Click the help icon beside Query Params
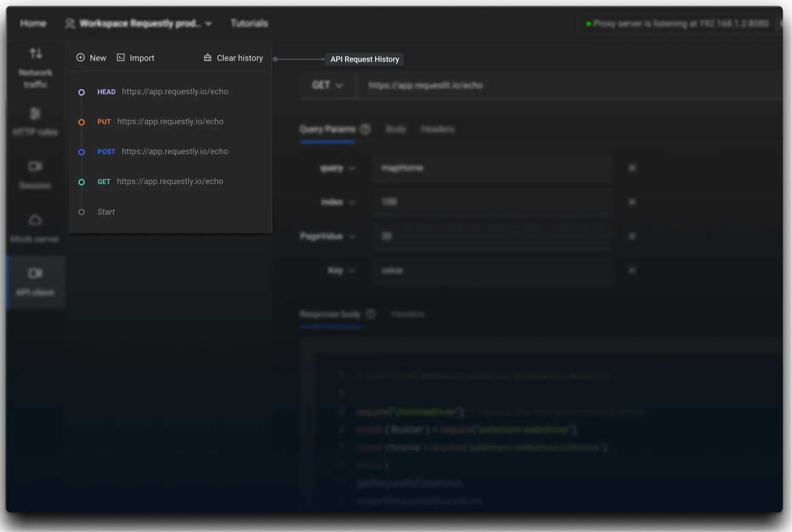Image resolution: width=792 pixels, height=532 pixels. pos(365,129)
